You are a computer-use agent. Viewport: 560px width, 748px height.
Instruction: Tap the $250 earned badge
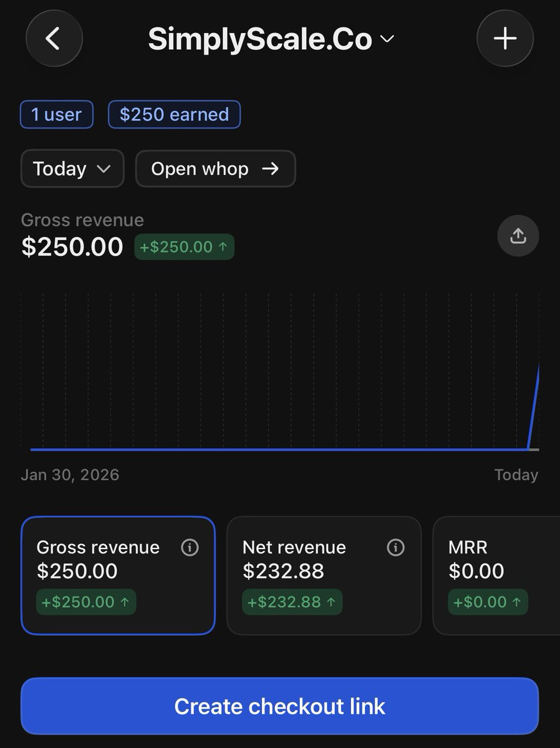[x=174, y=115]
